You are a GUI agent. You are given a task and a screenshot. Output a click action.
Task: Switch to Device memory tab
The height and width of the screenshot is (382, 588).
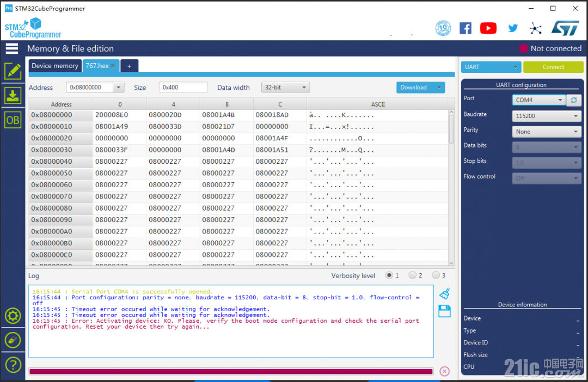(55, 66)
